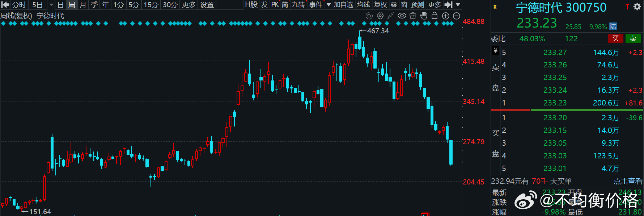The height and width of the screenshot is (216, 644).
Task: Select the 15分 period tab
Action: tap(151, 5)
